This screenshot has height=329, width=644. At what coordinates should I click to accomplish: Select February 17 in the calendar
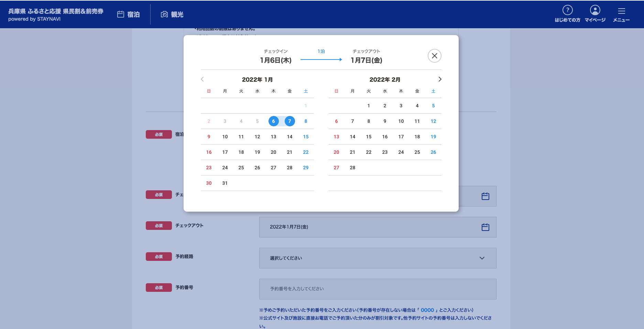[401, 137]
